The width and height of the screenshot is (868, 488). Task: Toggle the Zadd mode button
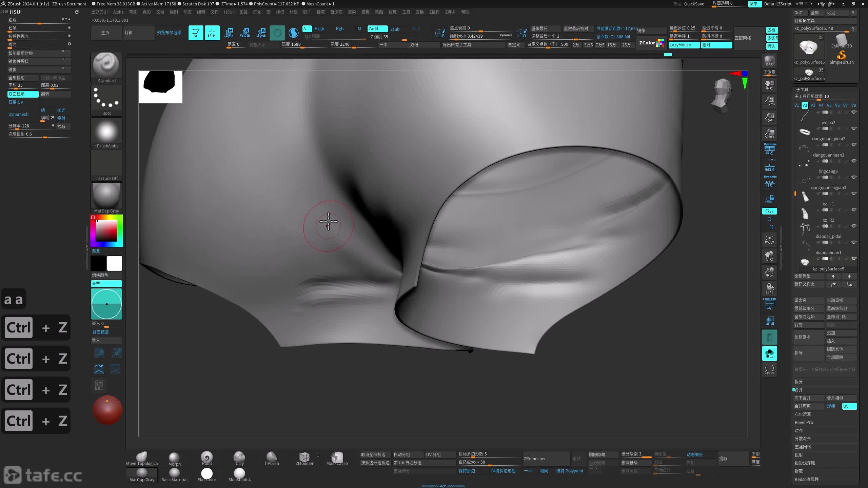point(377,29)
